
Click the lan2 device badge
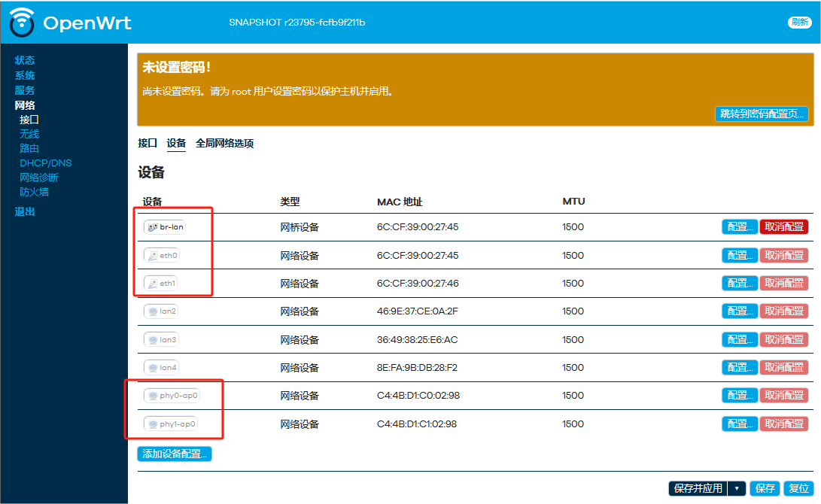tap(161, 311)
